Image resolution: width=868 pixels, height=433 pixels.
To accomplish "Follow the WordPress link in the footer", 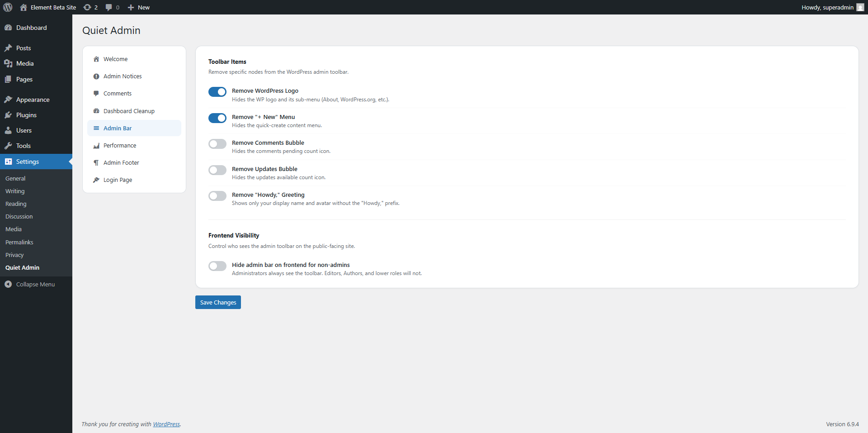I will pyautogui.click(x=166, y=424).
